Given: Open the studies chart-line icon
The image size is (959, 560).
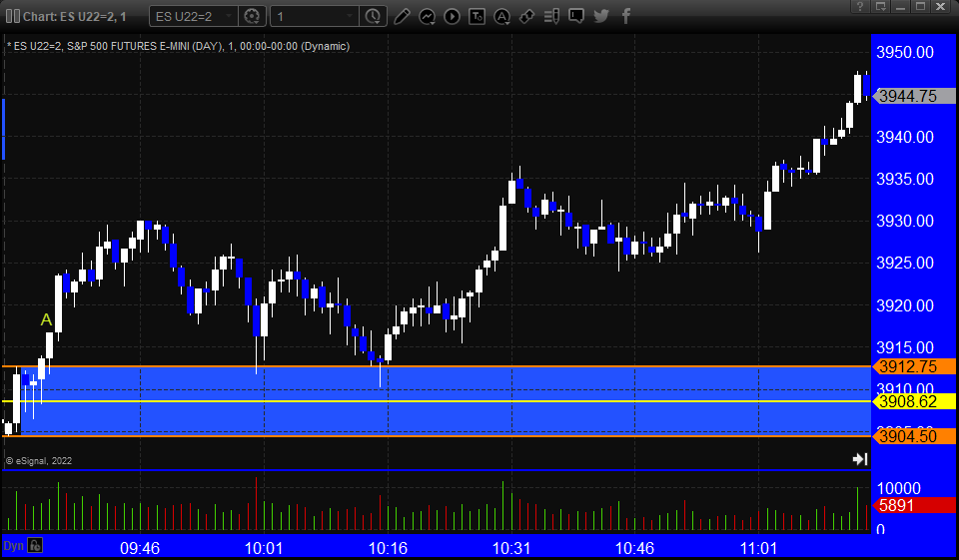Looking at the screenshot, I should pyautogui.click(x=427, y=17).
